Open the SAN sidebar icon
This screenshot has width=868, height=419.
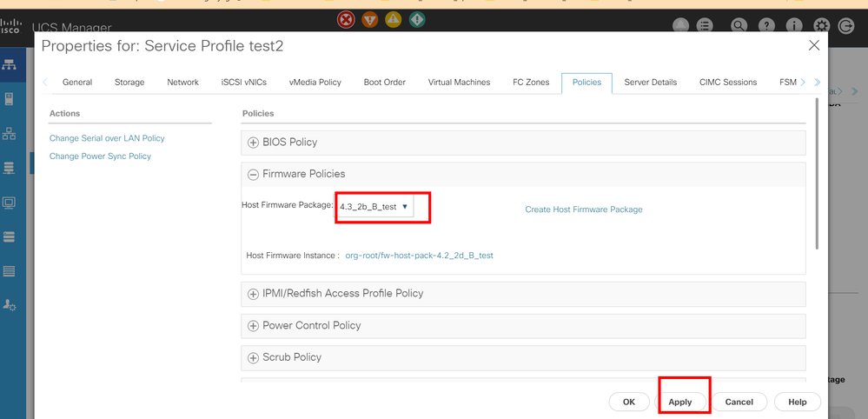click(x=10, y=168)
